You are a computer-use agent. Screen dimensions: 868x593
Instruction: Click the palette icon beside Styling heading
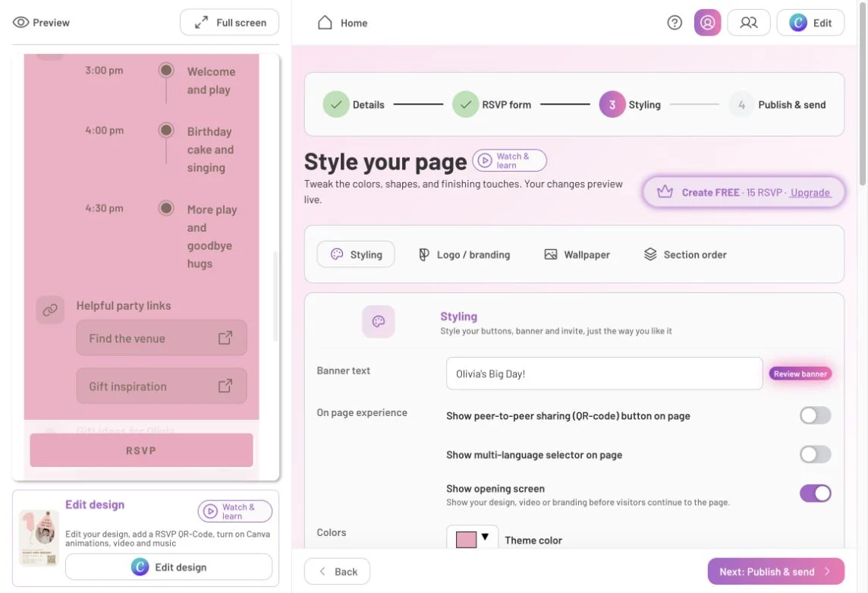tap(378, 321)
